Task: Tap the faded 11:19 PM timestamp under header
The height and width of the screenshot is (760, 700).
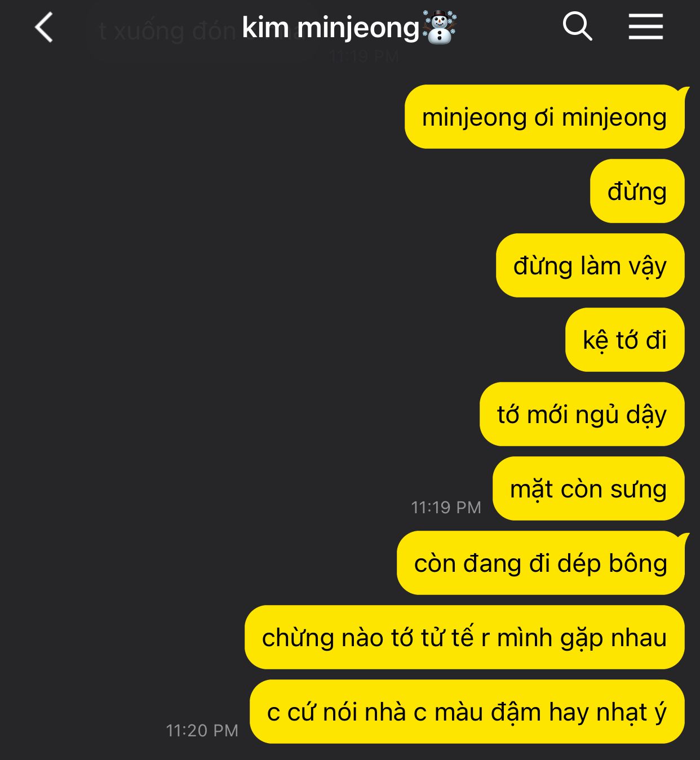Action: [364, 56]
